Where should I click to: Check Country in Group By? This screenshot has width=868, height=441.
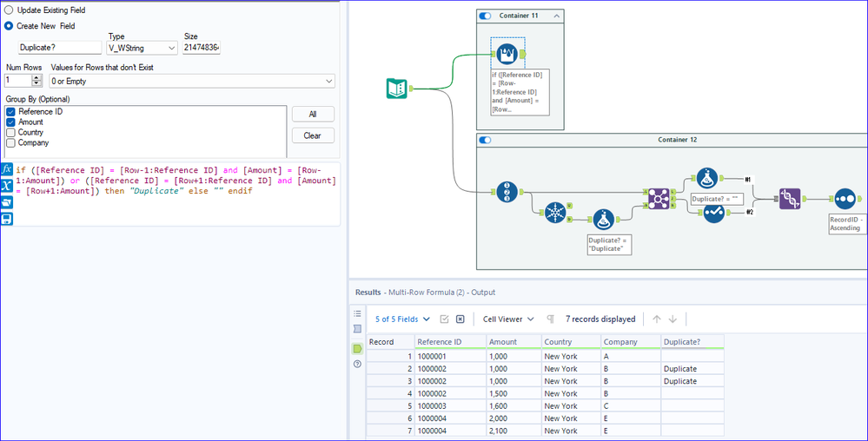coord(10,133)
